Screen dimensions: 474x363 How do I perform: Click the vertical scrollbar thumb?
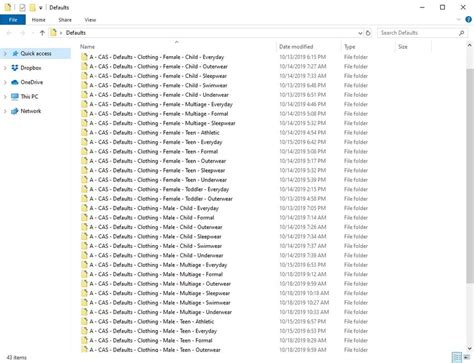tap(470, 175)
